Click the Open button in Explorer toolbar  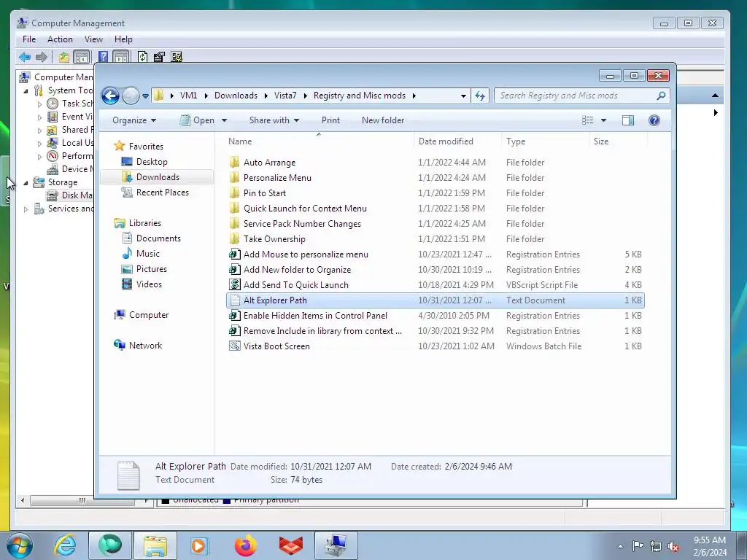(x=198, y=120)
